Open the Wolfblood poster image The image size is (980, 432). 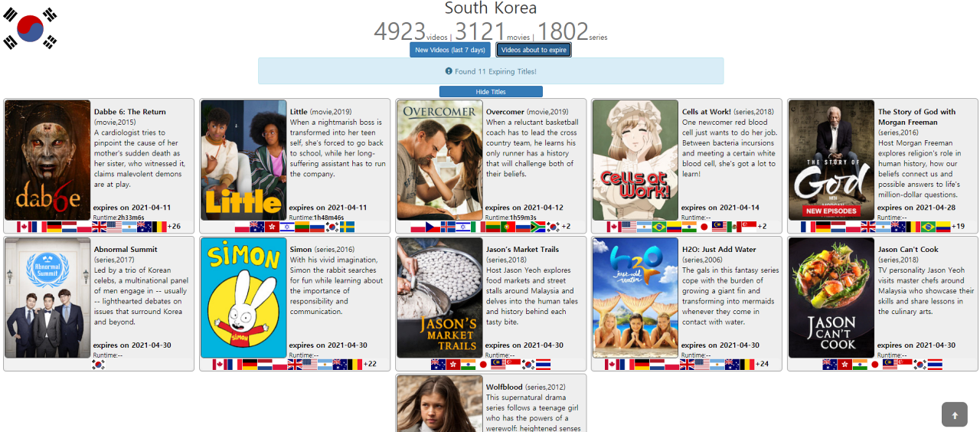coord(439,404)
